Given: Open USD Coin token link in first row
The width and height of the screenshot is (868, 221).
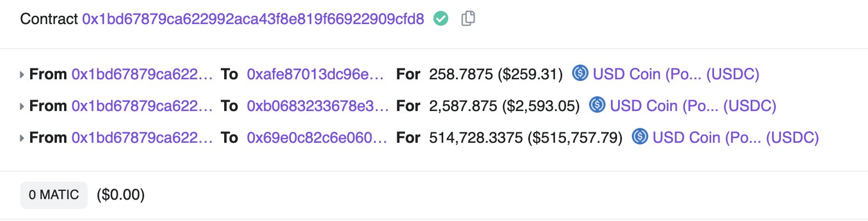Looking at the screenshot, I should pyautogui.click(x=676, y=74).
